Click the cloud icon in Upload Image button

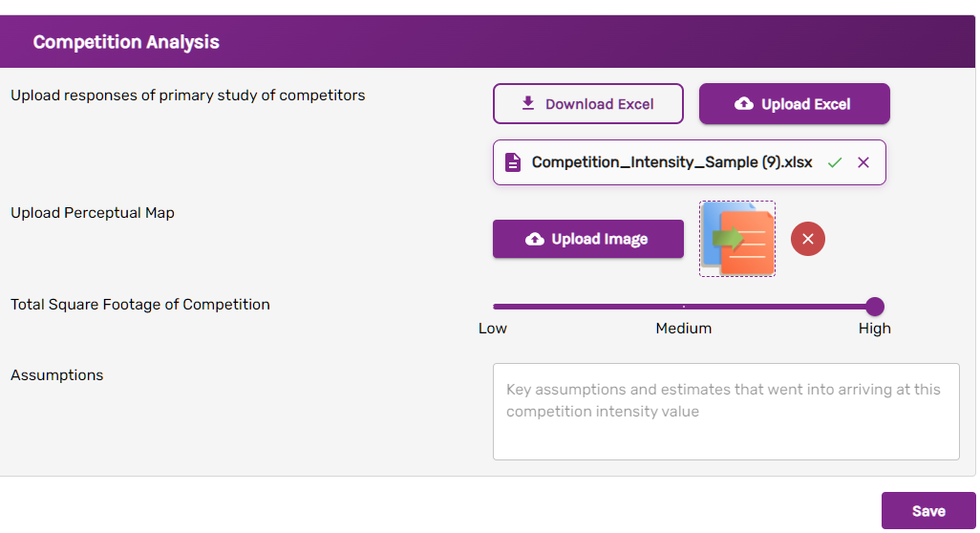[535, 239]
